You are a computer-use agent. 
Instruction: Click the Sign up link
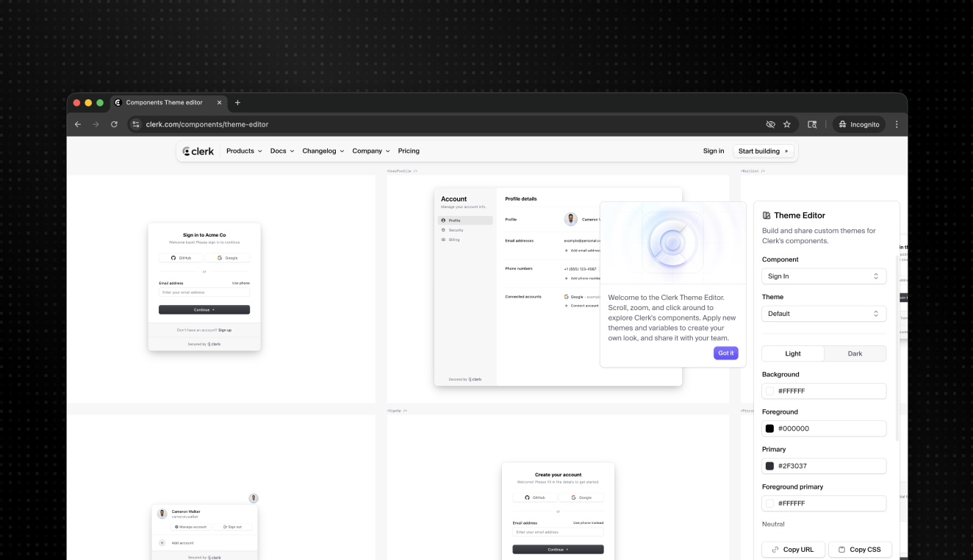click(225, 330)
